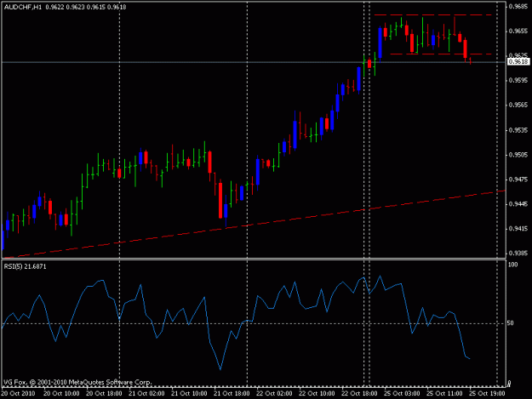Click the current price tag 0.9618
This screenshot has width=532, height=399.
(x=518, y=62)
